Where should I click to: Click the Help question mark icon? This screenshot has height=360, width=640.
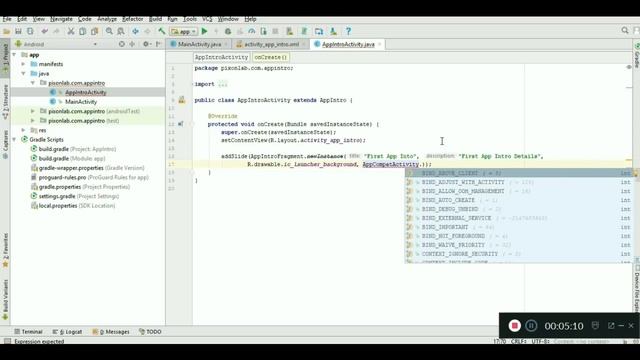click(348, 31)
